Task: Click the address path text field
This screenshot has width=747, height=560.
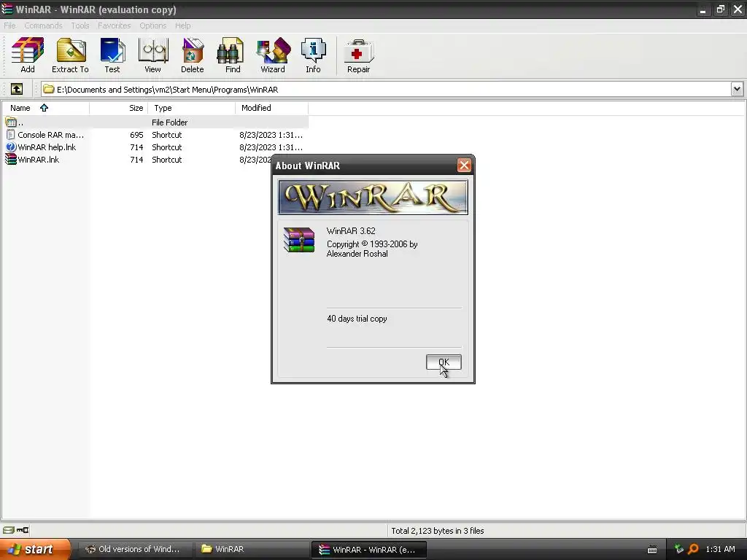Action: [x=386, y=89]
